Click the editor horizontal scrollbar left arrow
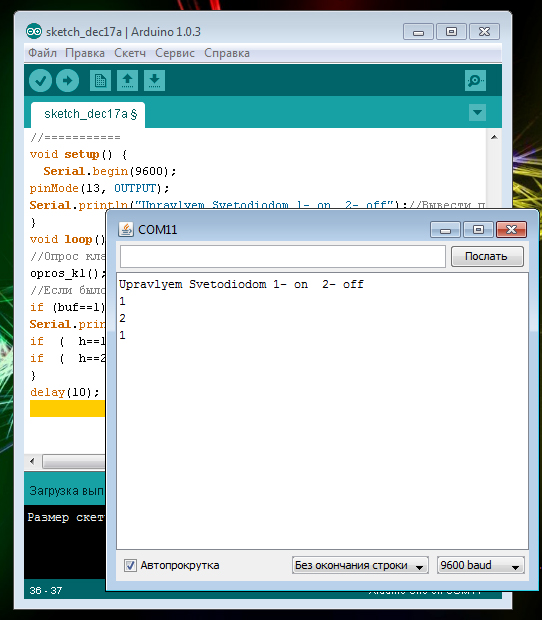 point(32,461)
